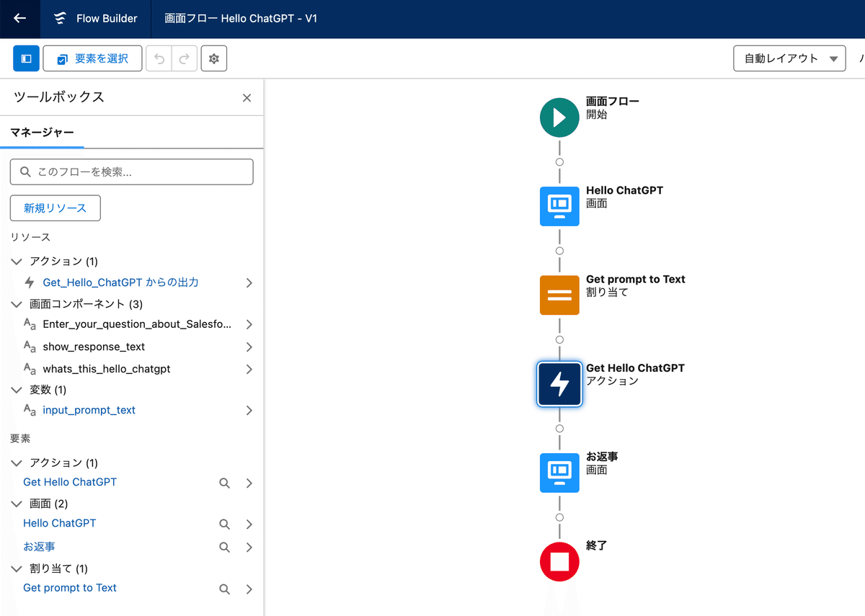
Task: Collapse the 変数 (1) section
Action: click(x=17, y=390)
